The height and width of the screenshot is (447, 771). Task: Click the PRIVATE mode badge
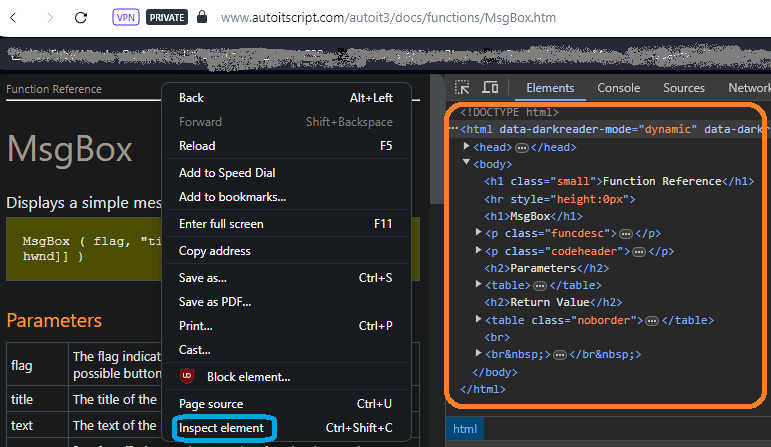[167, 18]
